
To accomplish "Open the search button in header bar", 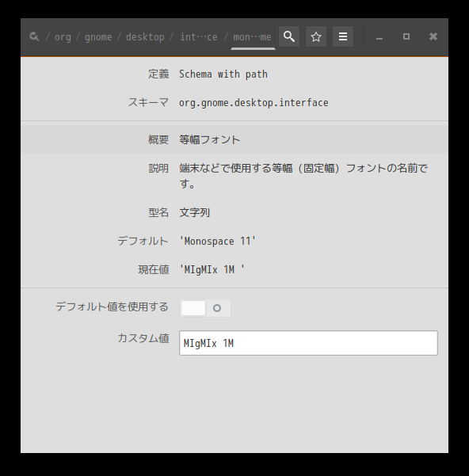I will [289, 36].
